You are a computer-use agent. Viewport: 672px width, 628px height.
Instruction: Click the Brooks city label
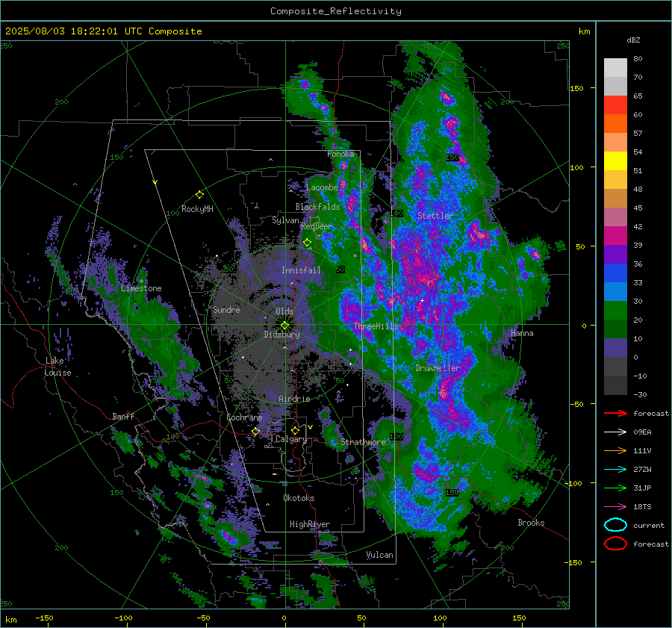pos(531,523)
